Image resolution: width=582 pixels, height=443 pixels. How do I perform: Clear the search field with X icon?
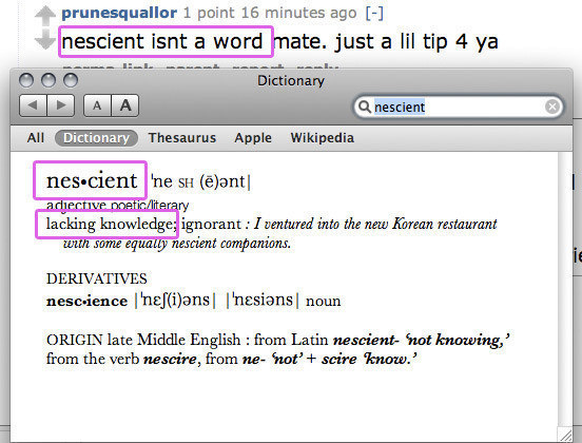pyautogui.click(x=552, y=107)
